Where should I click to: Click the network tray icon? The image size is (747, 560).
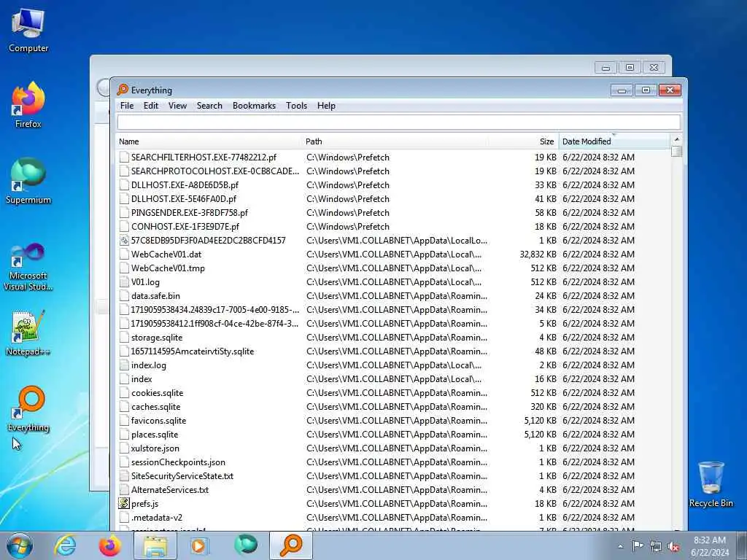pos(656,546)
